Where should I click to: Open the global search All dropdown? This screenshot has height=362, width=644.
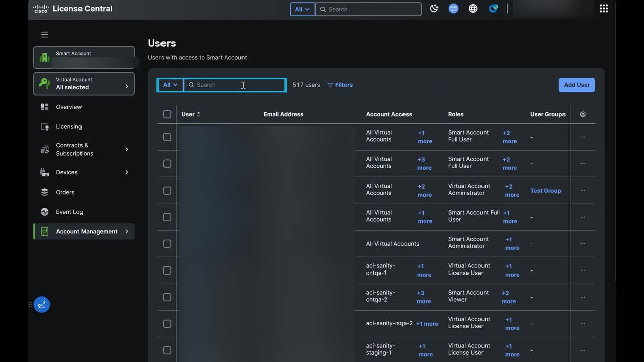point(302,9)
